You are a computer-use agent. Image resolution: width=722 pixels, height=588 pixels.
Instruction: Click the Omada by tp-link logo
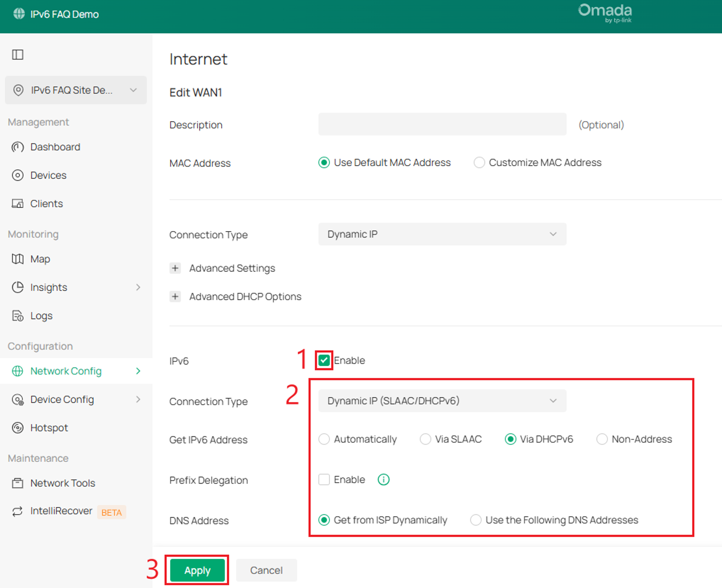pos(605,13)
